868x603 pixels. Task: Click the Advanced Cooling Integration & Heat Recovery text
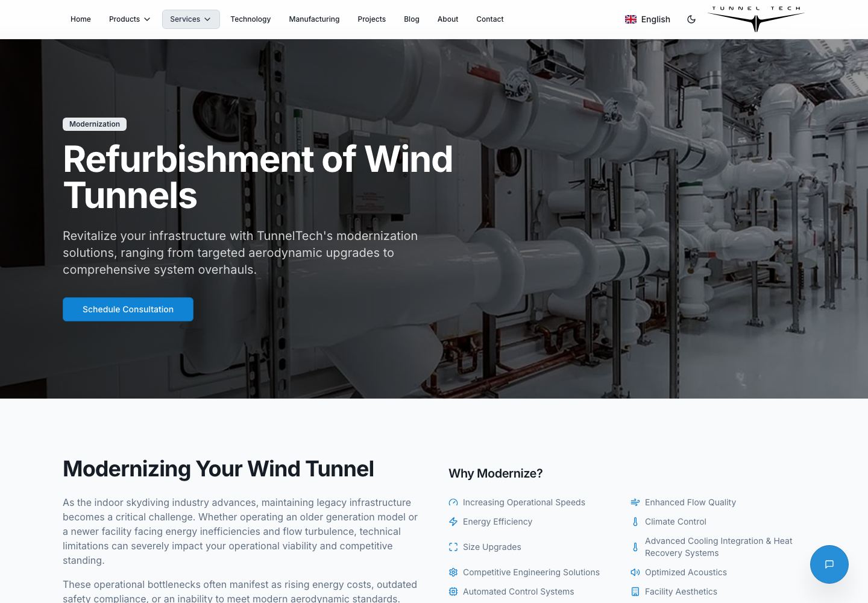click(719, 547)
